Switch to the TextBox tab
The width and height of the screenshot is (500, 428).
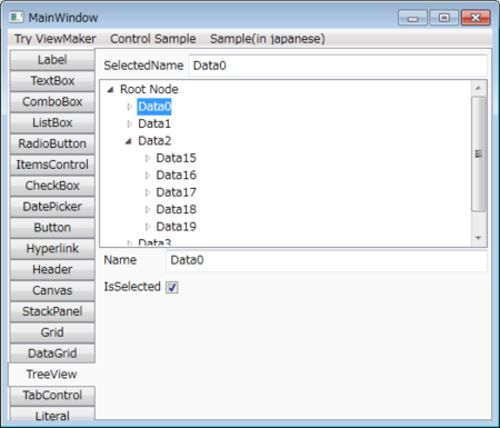coord(52,81)
